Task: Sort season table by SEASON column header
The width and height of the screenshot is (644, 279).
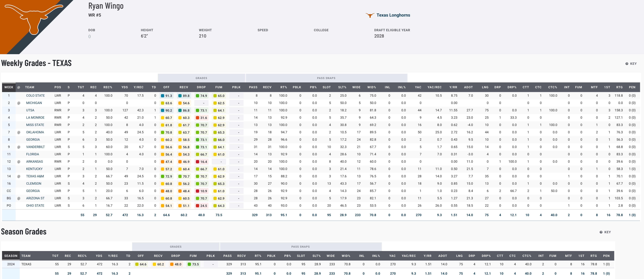Action: [x=11, y=256]
